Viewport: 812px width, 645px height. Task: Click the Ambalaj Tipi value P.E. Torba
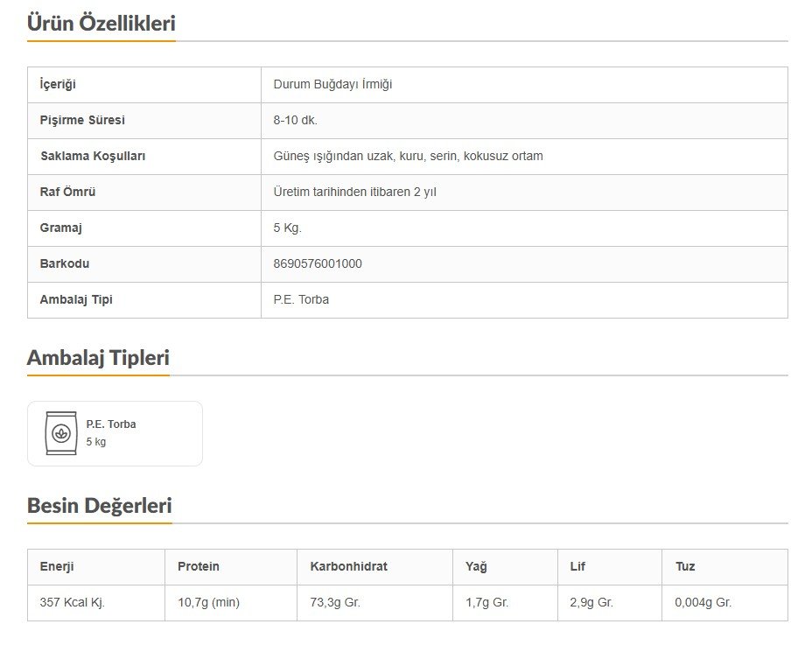click(x=301, y=299)
